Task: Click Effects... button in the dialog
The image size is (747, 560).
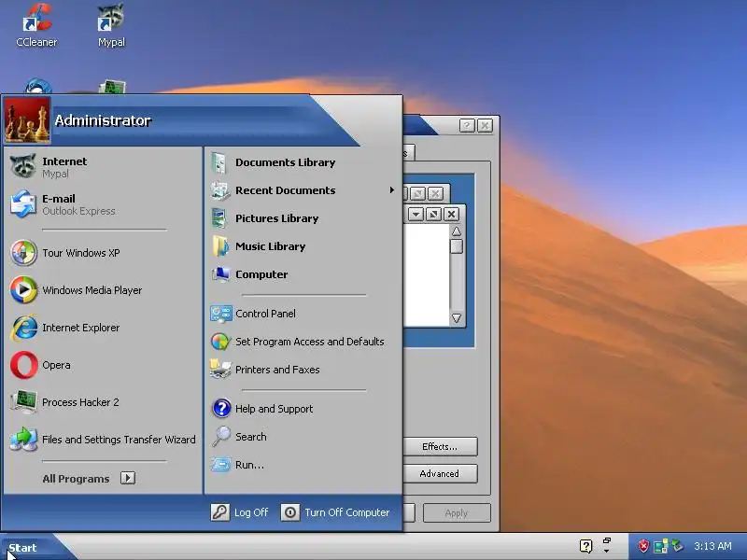Action: click(x=440, y=447)
